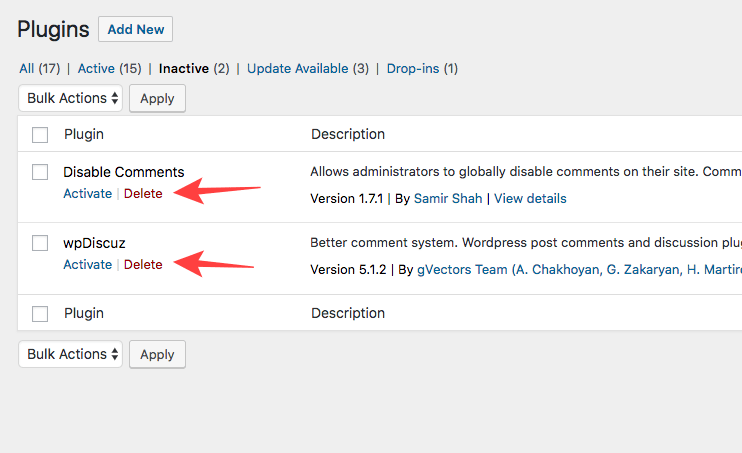
Task: Click the Plugin column header at top
Action: tap(84, 134)
